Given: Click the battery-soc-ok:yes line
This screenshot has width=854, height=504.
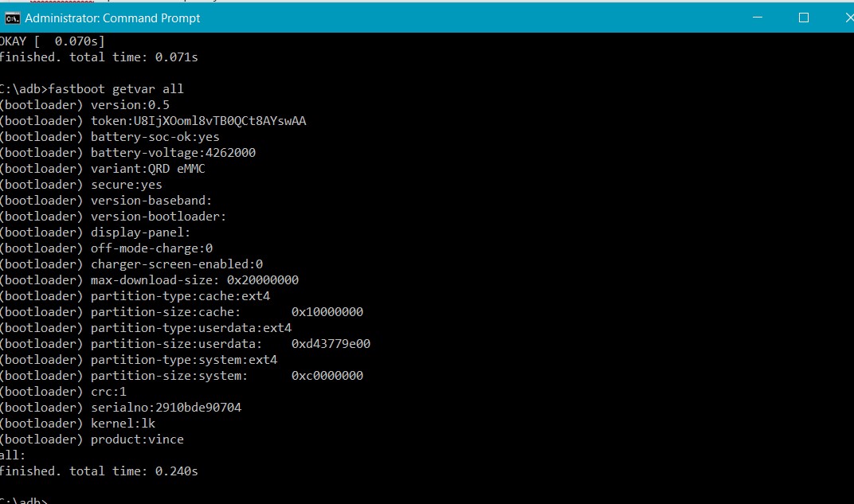Looking at the screenshot, I should pos(109,137).
